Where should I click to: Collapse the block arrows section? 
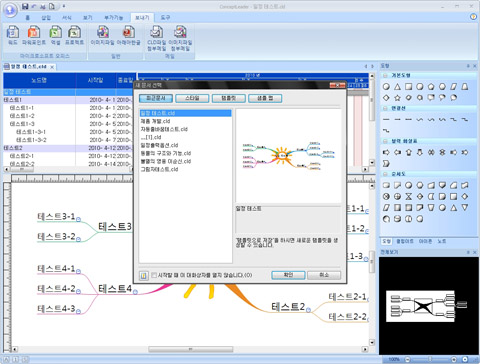click(x=385, y=141)
